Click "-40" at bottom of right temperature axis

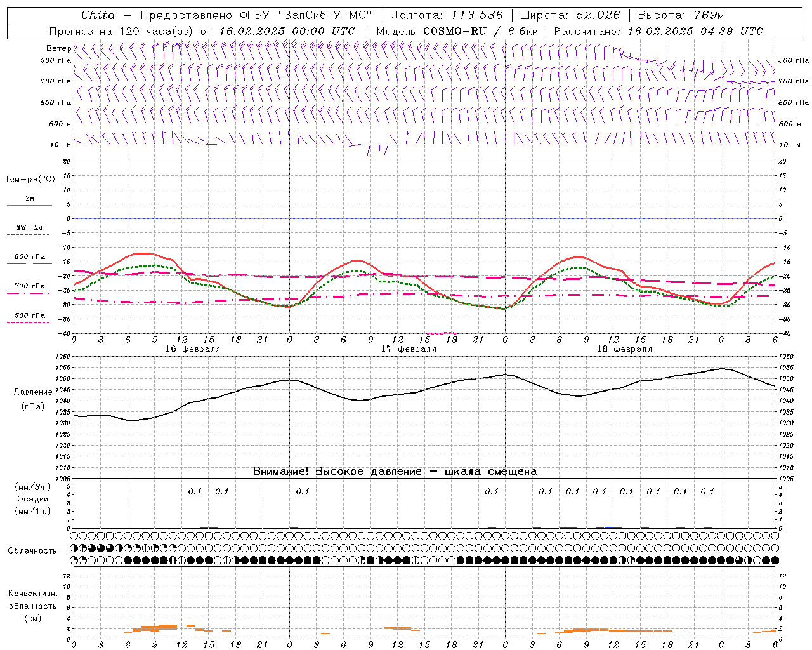(783, 333)
